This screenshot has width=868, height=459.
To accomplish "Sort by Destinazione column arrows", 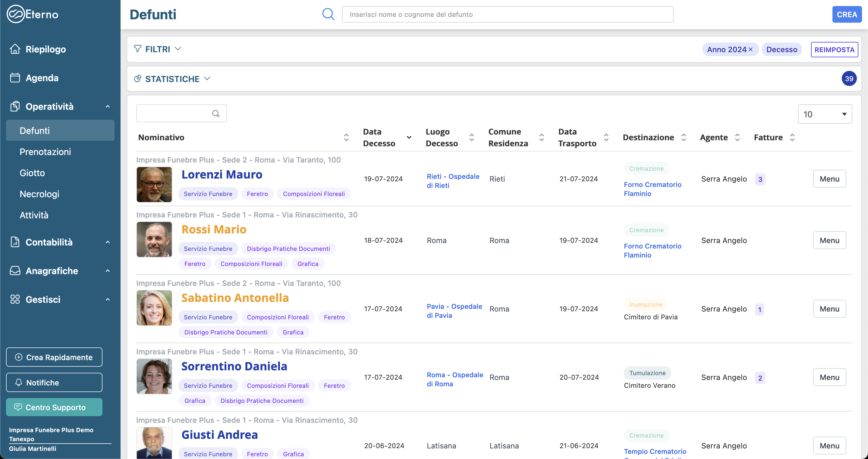I will click(x=683, y=137).
